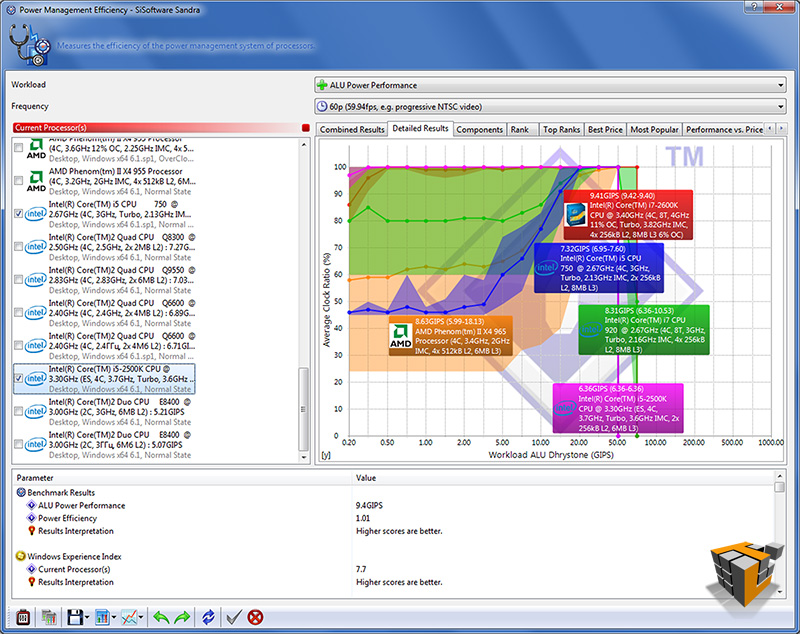Open the Workload ALU Power Performance dropdown
The width and height of the screenshot is (800, 634).
click(x=550, y=85)
